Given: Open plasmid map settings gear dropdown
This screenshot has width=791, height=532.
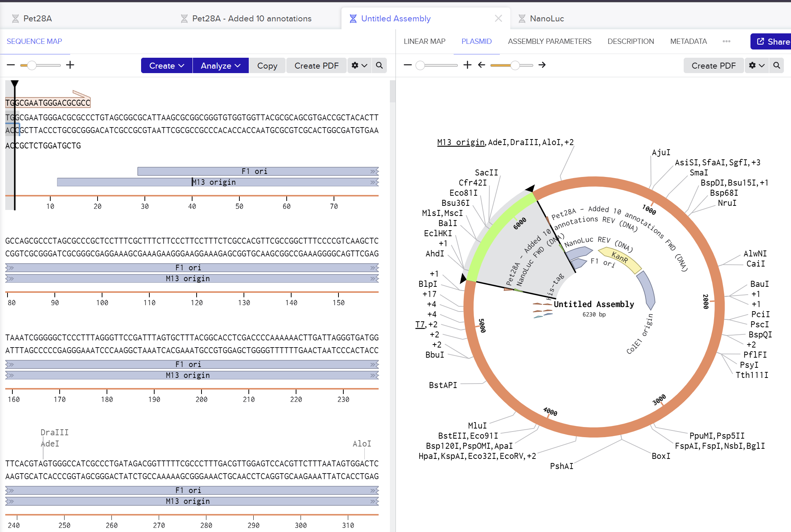Looking at the screenshot, I should click(756, 66).
